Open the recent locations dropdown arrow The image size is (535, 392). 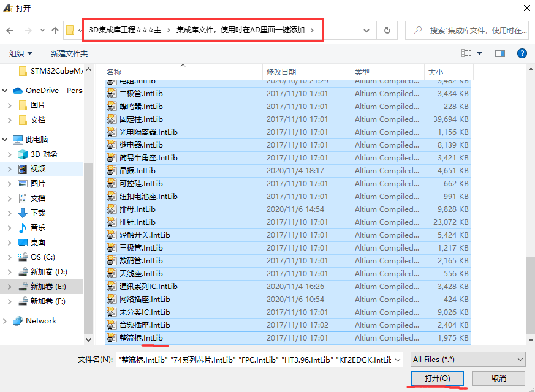pyautogui.click(x=42, y=31)
